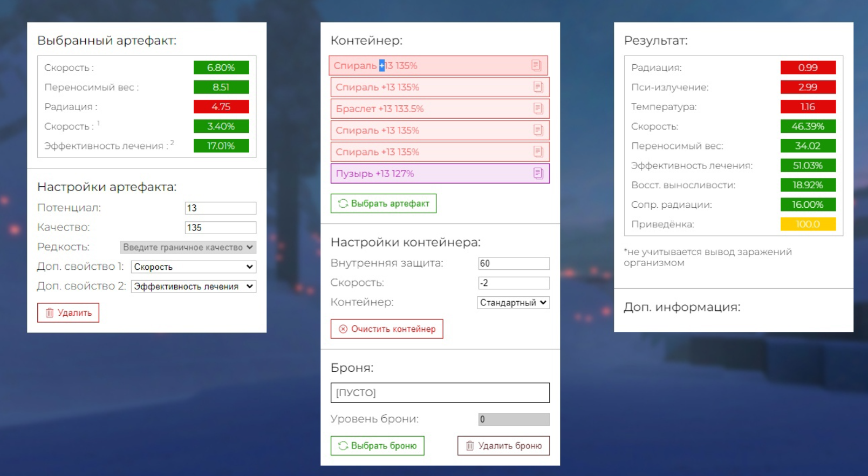Focus the Качество input field

tap(220, 228)
